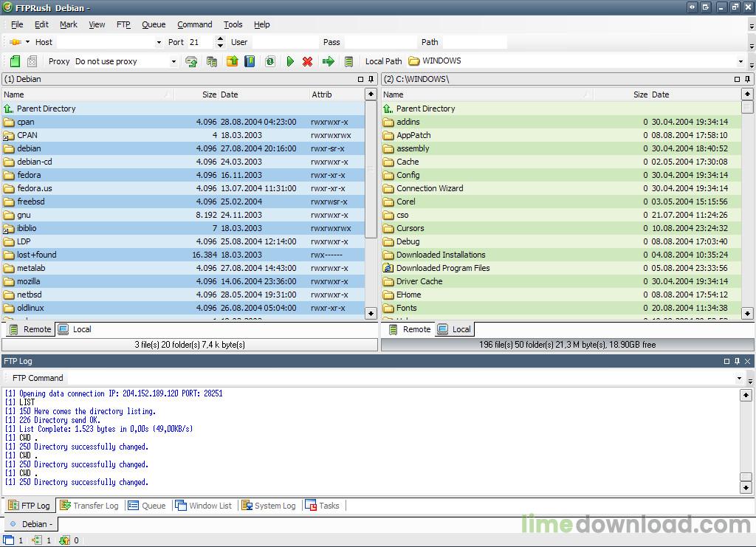Open the Proxy dropdown list
Viewport: 756px width, 547px height.
pyautogui.click(x=173, y=62)
